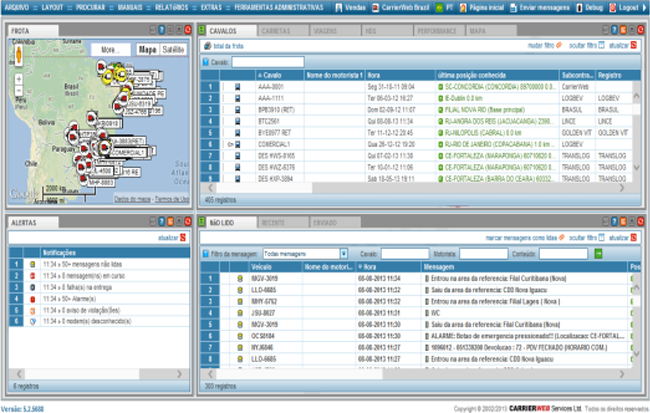Image resolution: width=650 pixels, height=413 pixels.
Task: Click the CarrierWeb Brazil toolbar item
Action: tap(400, 7)
